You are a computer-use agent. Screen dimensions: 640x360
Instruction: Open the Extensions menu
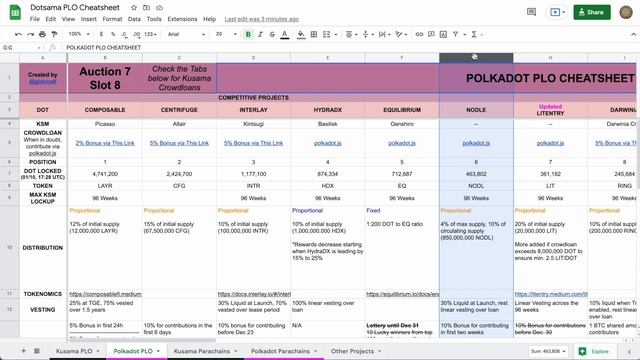(182, 19)
